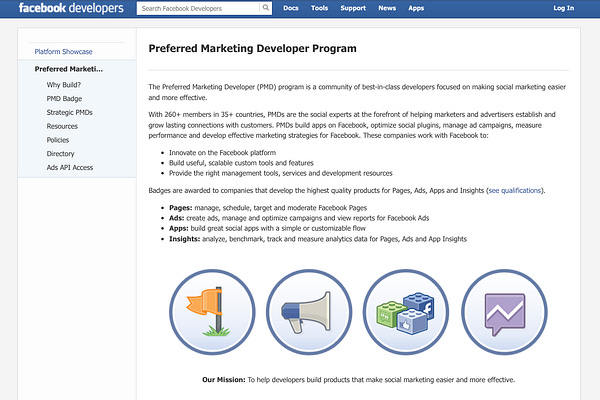600x400 pixels.
Task: Click Log In
Action: (x=564, y=8)
